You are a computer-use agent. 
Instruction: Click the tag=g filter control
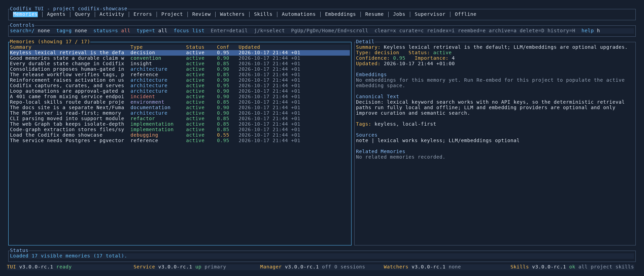pos(72,31)
